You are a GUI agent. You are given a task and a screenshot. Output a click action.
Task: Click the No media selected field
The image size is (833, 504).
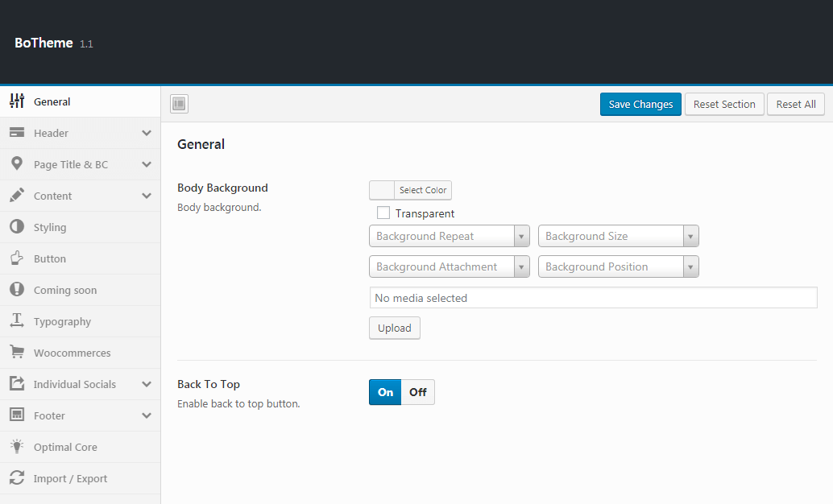coord(593,298)
